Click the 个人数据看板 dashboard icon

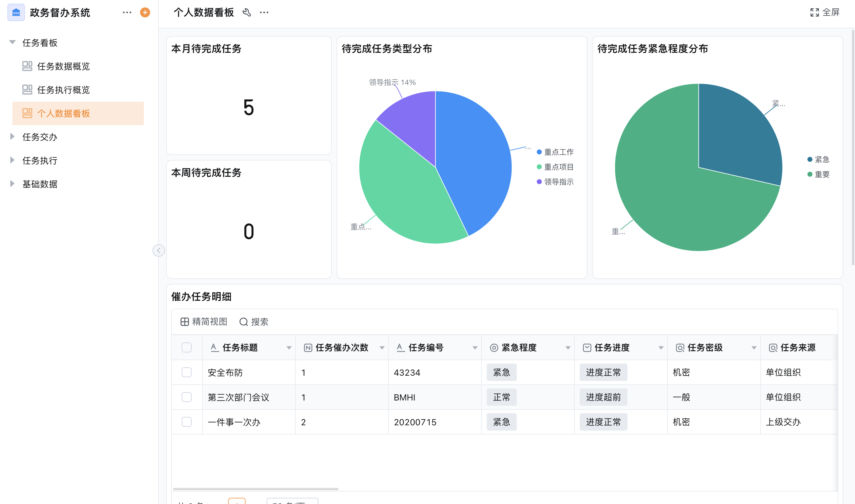coord(27,113)
